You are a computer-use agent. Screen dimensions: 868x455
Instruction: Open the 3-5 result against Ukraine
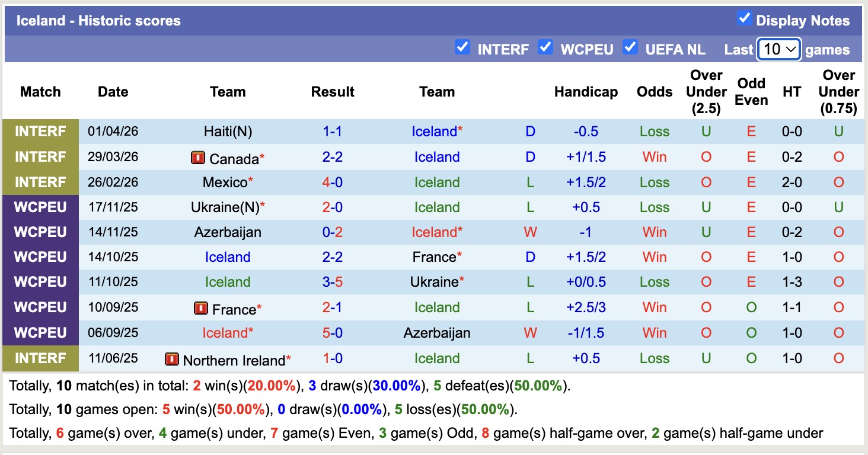tap(333, 282)
